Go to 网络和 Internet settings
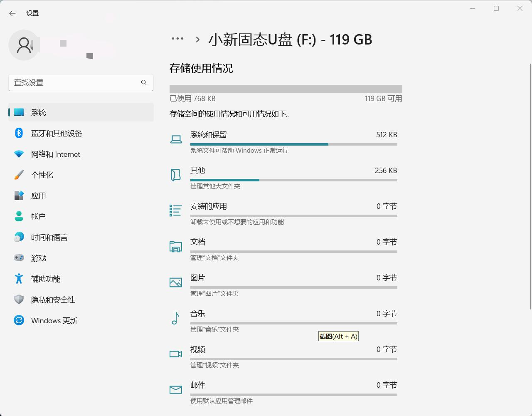 (x=81, y=154)
